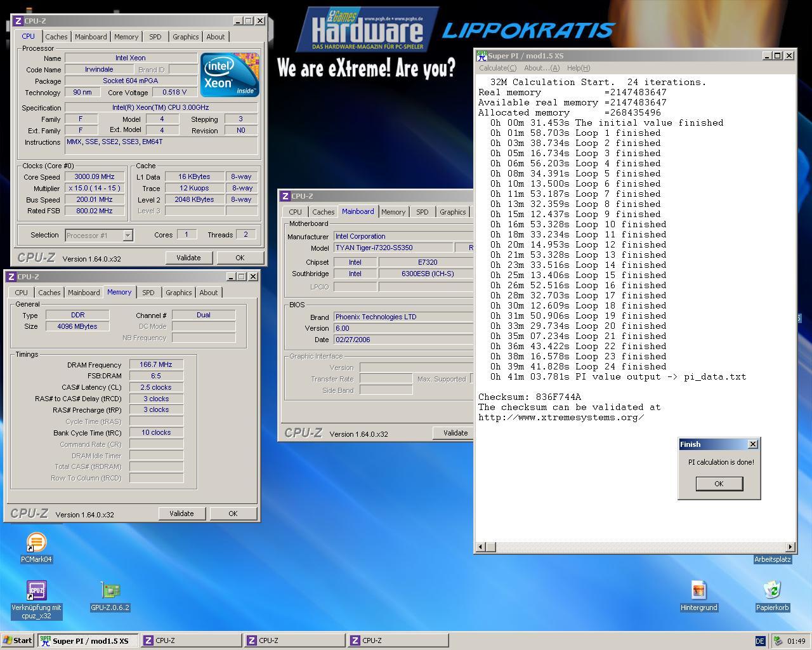Click the CPU-Z icon in the CPU window title bar

(18, 21)
